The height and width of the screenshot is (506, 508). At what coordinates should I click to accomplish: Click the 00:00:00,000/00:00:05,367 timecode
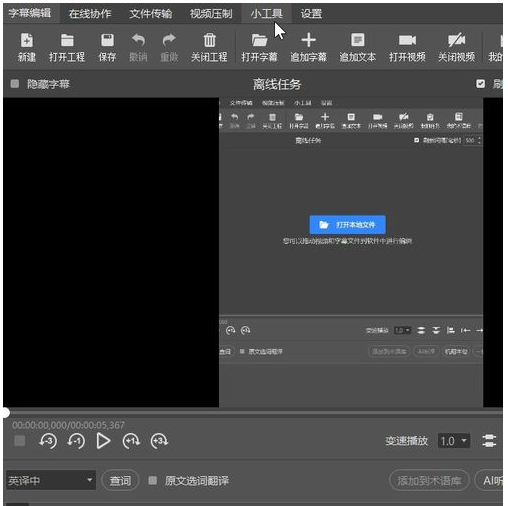[x=68, y=425]
